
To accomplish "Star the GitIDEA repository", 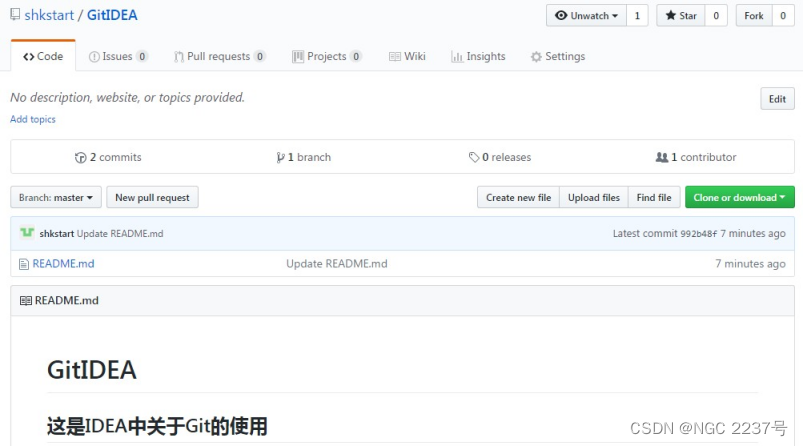I will coord(681,15).
